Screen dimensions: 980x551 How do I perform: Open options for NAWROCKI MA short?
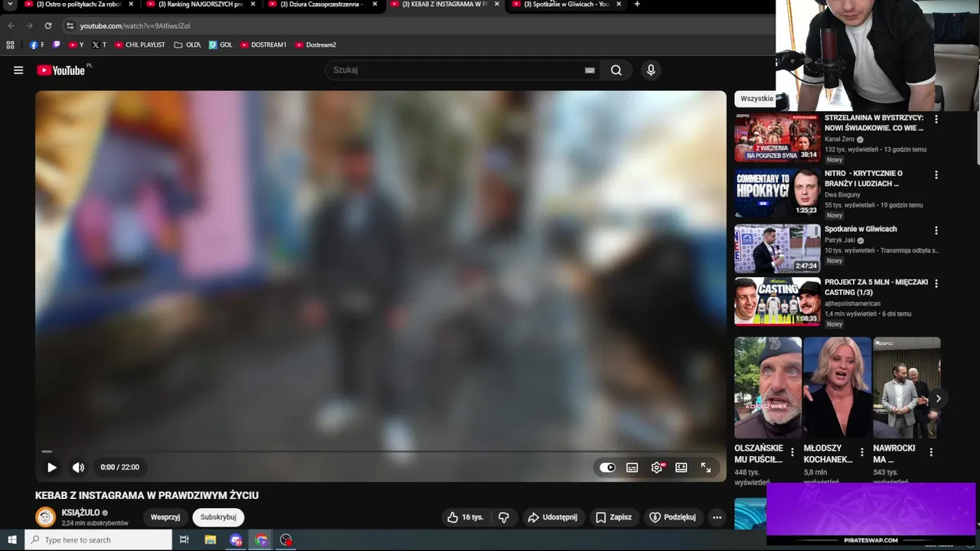click(x=931, y=452)
